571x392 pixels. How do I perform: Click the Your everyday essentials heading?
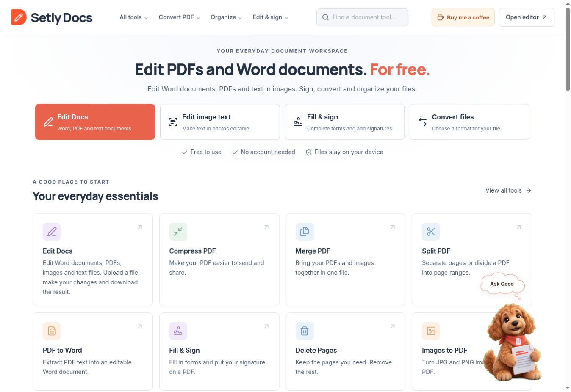coord(95,196)
